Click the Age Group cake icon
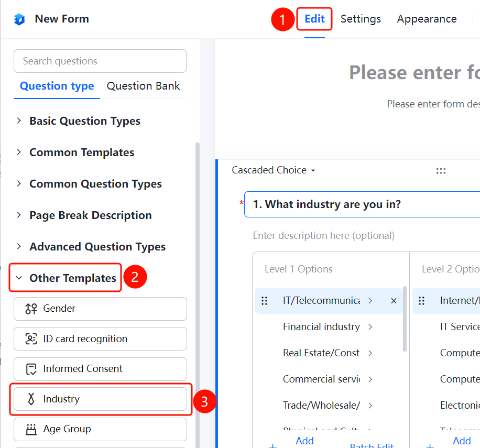Screen dimensions: 480x448 point(31,429)
